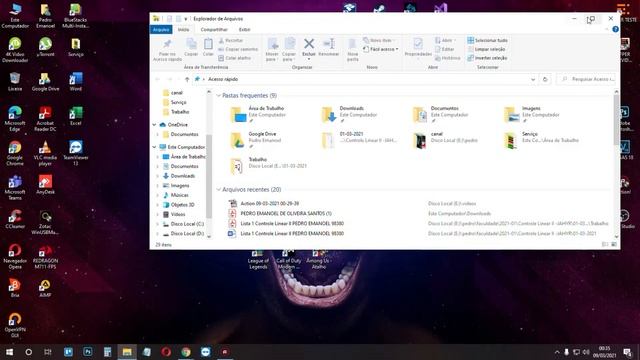
Task: Click the clock and date in the taskbar
Action: [x=604, y=352]
